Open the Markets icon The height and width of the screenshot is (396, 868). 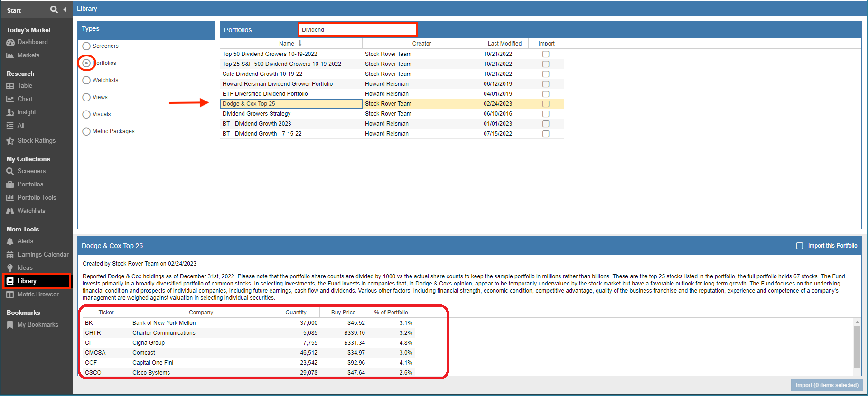(x=10, y=55)
